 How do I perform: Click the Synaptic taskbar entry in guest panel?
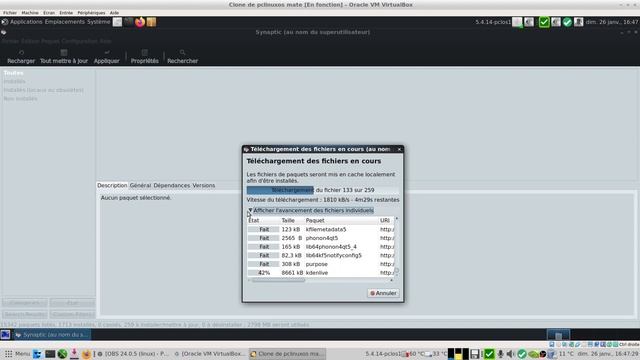52,335
